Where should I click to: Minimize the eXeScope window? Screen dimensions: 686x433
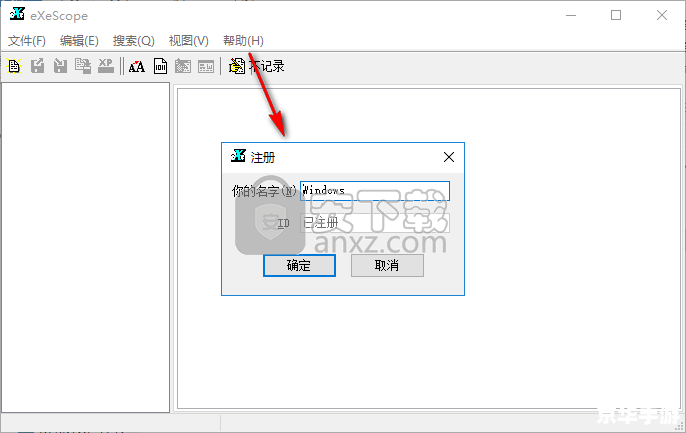(x=571, y=15)
